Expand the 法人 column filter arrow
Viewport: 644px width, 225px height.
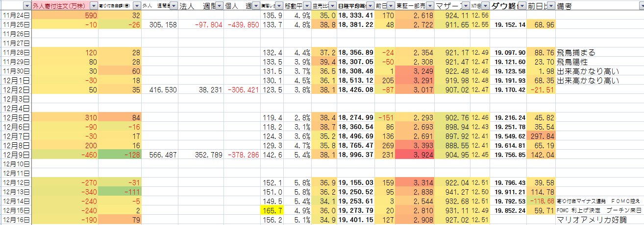point(219,6)
